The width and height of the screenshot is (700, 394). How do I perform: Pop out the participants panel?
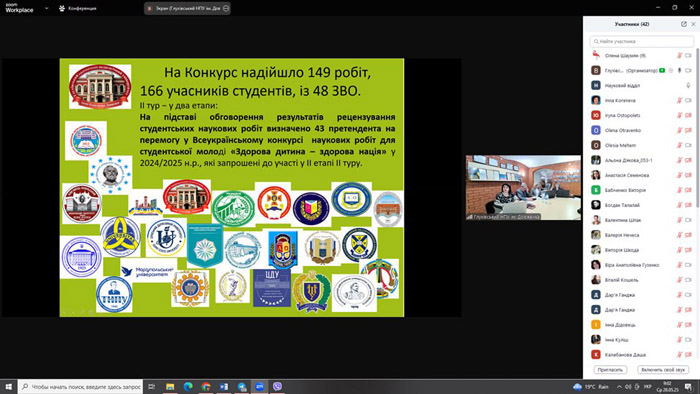tap(683, 24)
